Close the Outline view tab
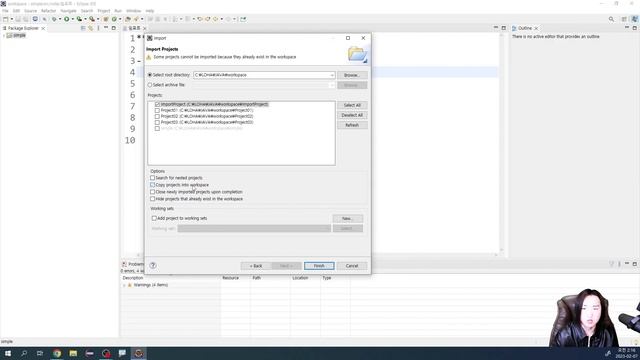This screenshot has height=360, width=640. [536, 29]
